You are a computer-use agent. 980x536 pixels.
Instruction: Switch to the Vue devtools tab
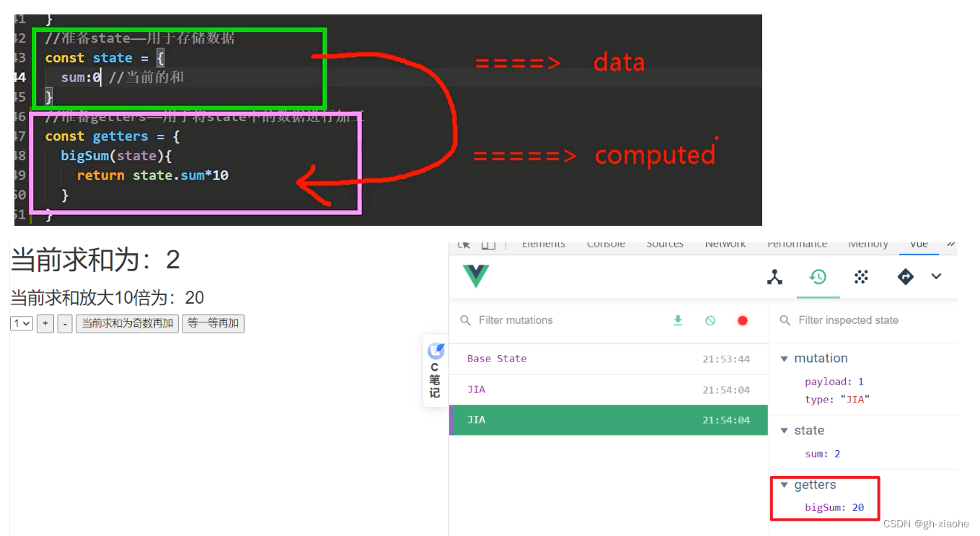pos(919,245)
